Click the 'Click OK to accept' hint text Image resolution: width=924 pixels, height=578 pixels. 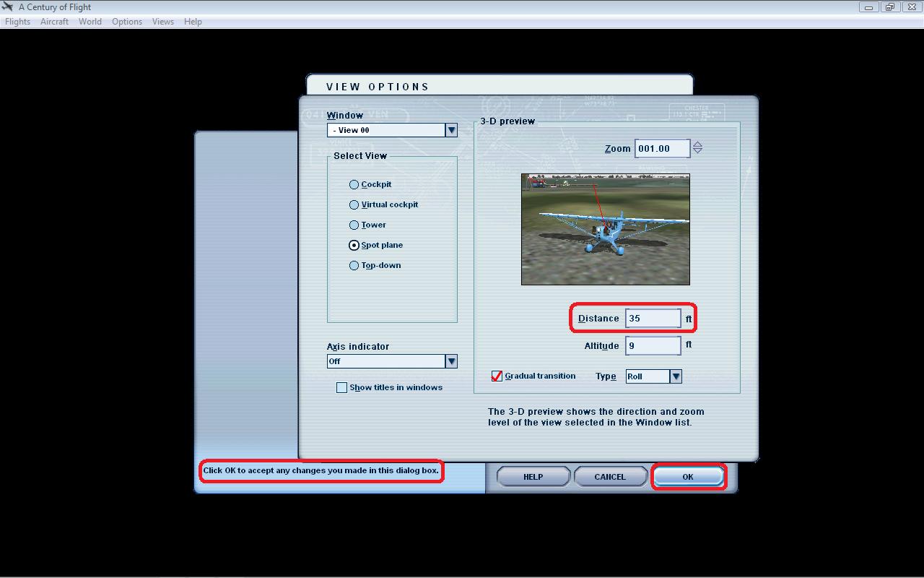point(321,470)
